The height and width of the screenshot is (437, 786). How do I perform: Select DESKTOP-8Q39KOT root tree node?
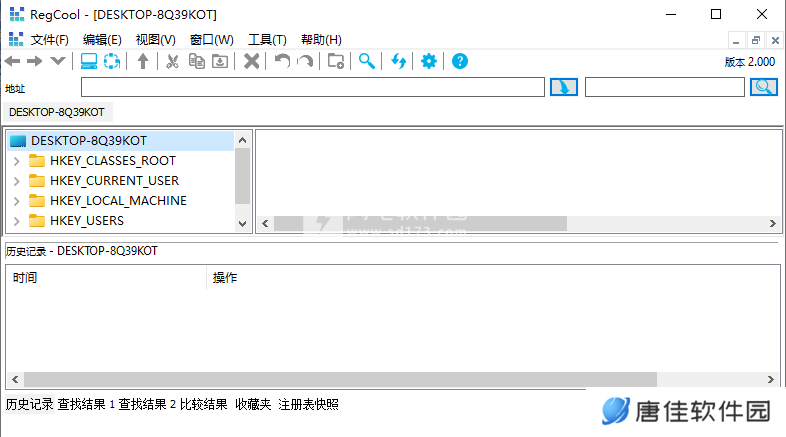(x=89, y=141)
